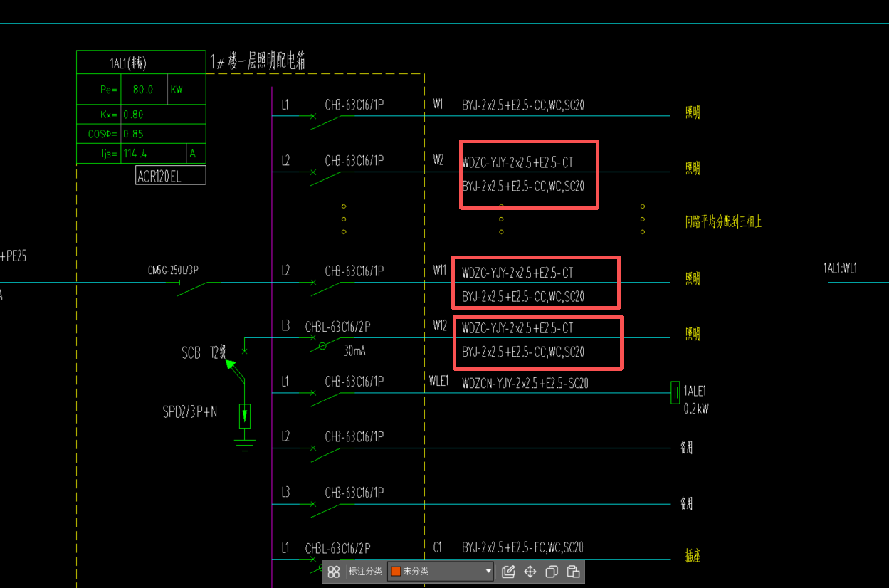Screen dimensions: 889x588
Task: Click the W2 circuit number
Action: (x=438, y=160)
